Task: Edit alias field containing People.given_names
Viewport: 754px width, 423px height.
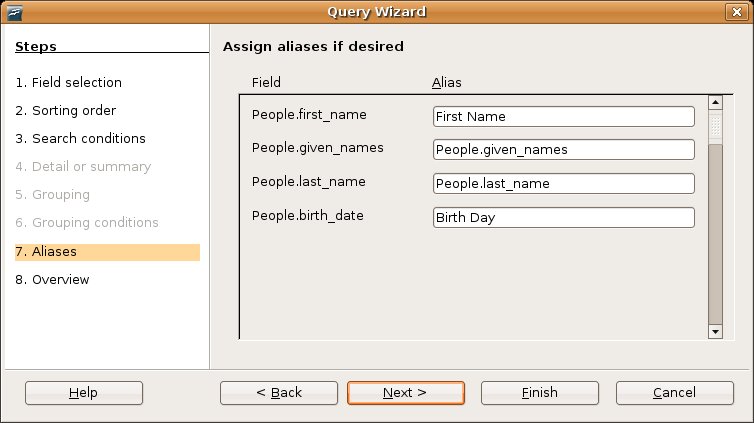Action: 564,149
